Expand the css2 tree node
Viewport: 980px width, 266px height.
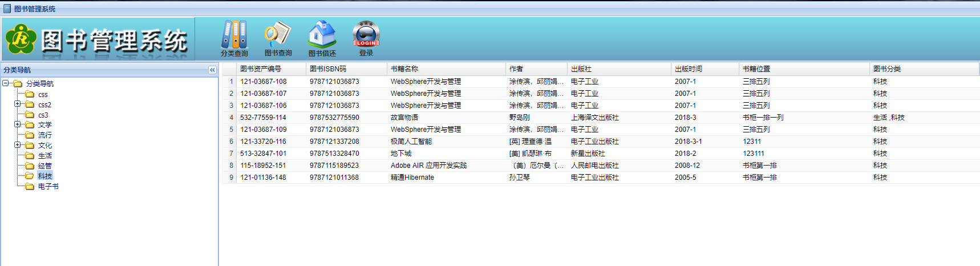point(17,104)
